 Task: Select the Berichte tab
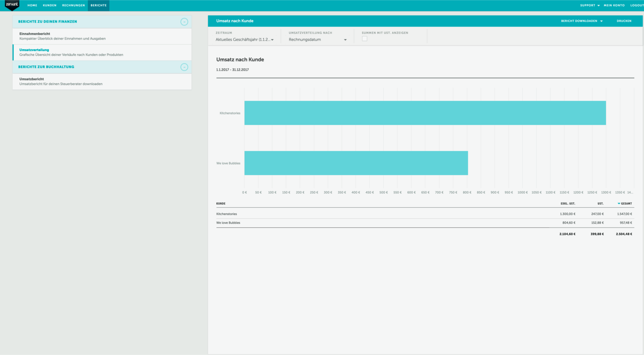pyautogui.click(x=98, y=5)
